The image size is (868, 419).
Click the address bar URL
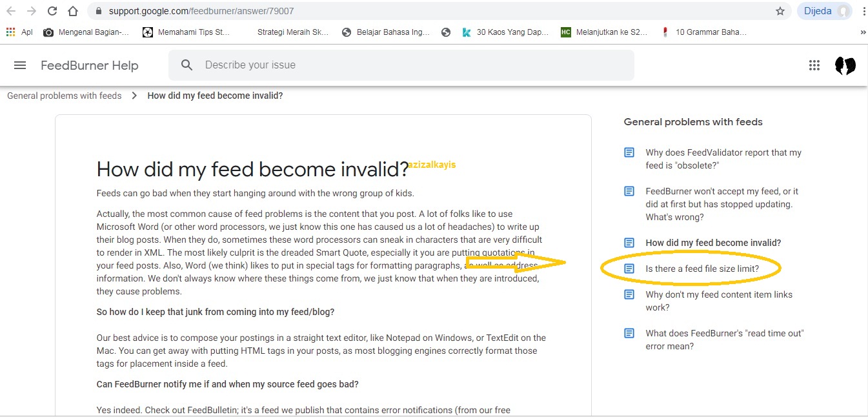(201, 11)
